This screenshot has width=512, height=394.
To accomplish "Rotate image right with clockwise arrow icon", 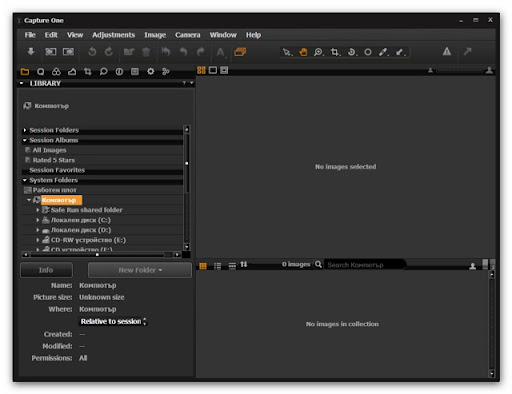I will pos(109,52).
